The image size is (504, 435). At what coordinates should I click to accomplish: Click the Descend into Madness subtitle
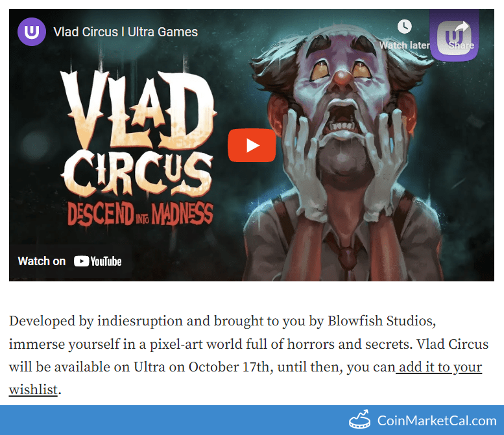[140, 214]
